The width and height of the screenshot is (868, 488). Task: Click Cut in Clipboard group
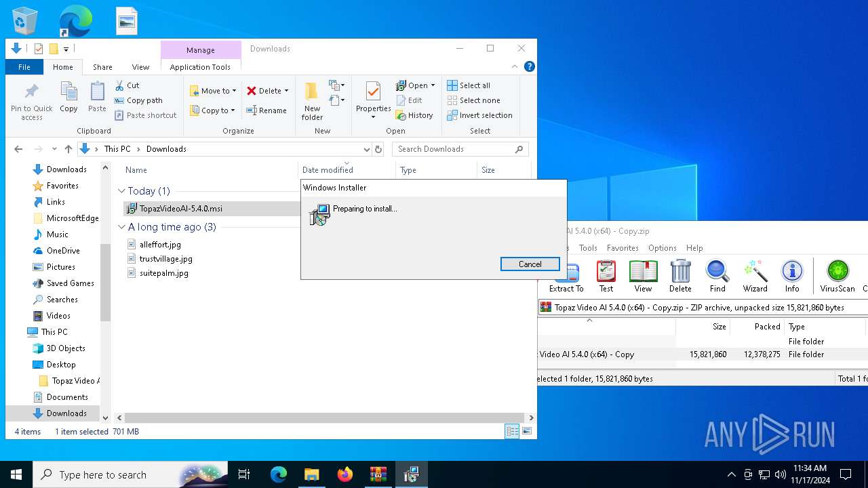tap(127, 85)
